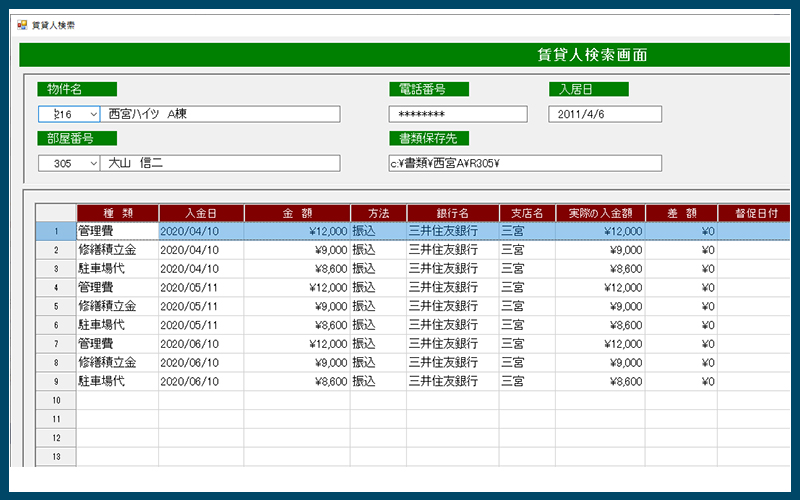
Task: Sort by the 入金日 column header
Action: (x=201, y=213)
